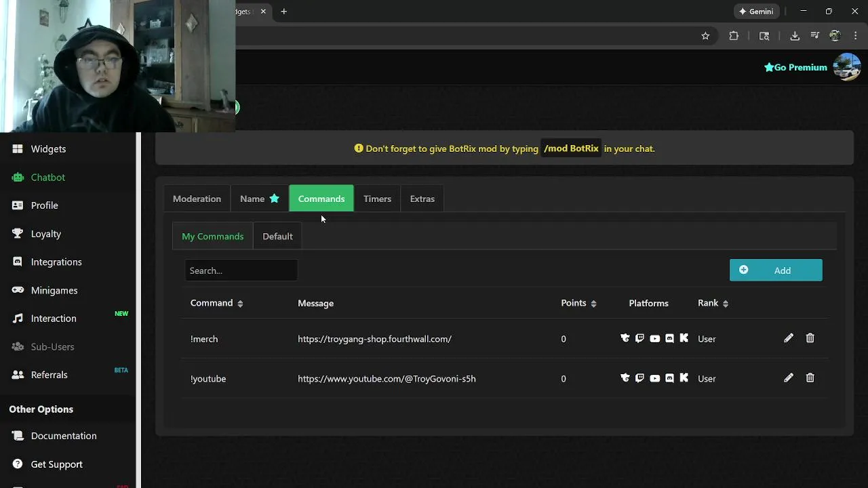The image size is (868, 488).
Task: Switch to the Name tab with the star
Action: point(260,199)
